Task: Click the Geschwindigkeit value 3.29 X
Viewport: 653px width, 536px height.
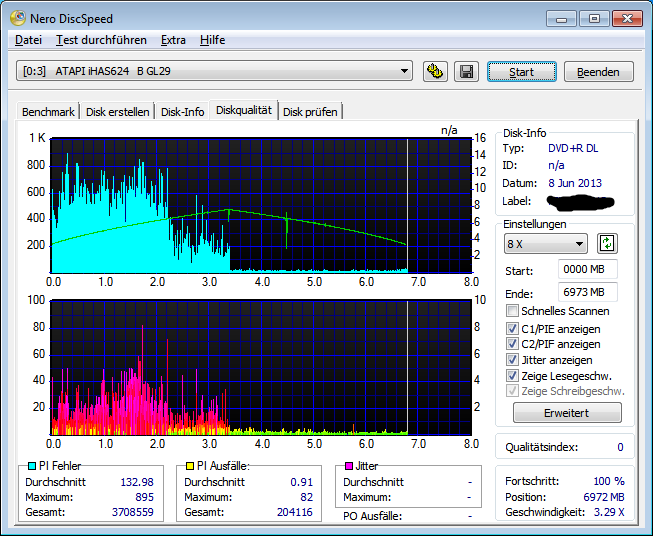Action: [x=609, y=512]
